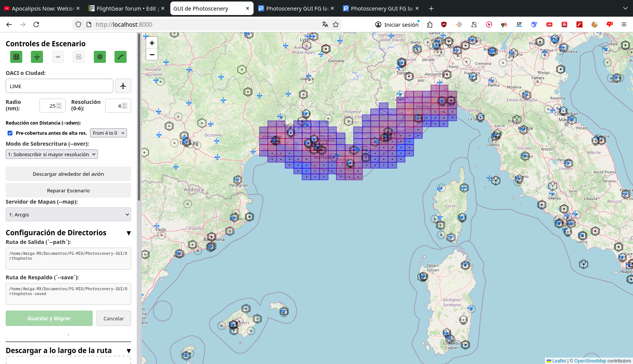
Task: Click the 'Iniciar sesión' account button
Action: (x=397, y=24)
